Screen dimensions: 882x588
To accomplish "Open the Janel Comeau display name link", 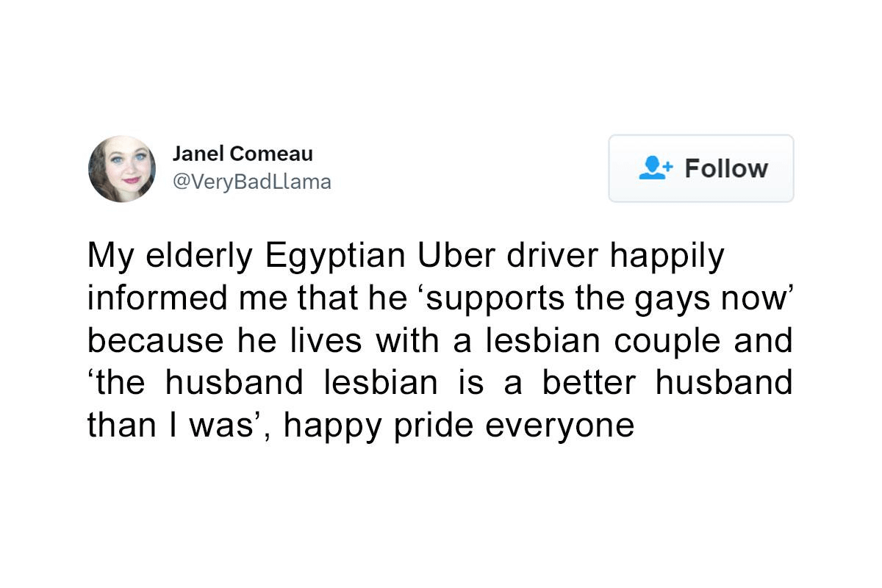I will (243, 154).
